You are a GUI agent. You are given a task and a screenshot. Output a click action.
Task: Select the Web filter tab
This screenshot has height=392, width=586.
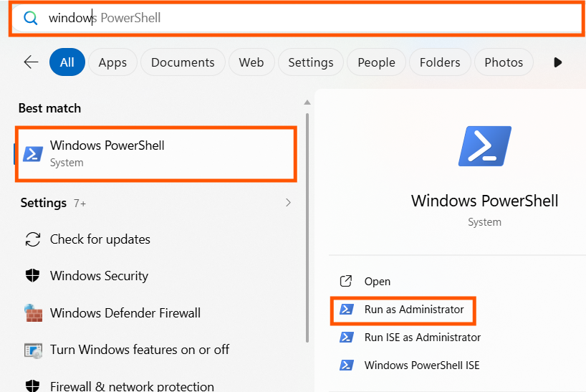tap(251, 62)
